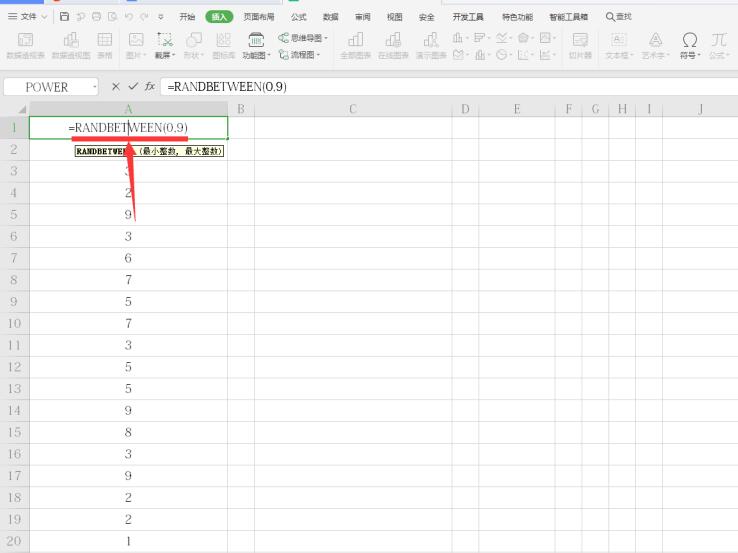
Task: Click the Redo arrow icon
Action: 144,17
